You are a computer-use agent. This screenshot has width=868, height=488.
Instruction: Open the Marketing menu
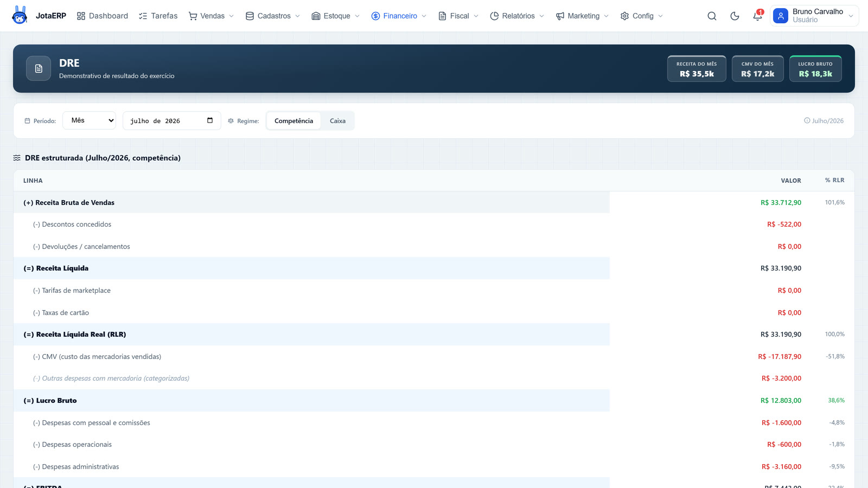583,16
